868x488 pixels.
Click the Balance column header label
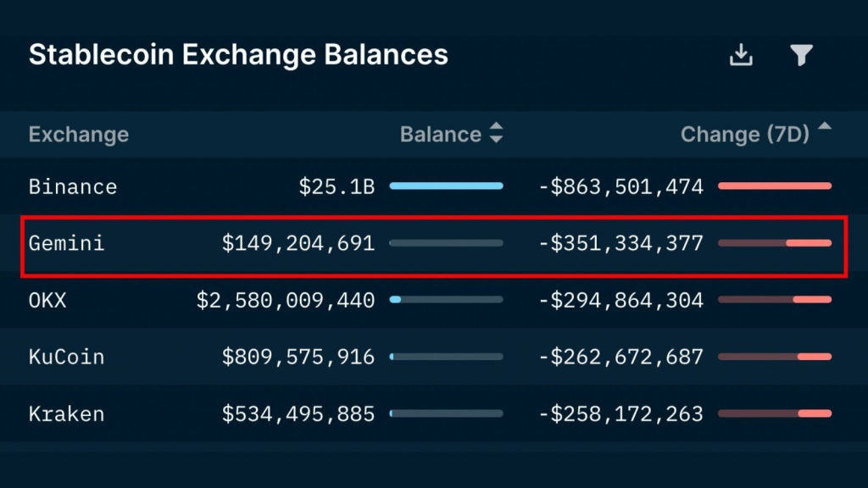pyautogui.click(x=441, y=135)
